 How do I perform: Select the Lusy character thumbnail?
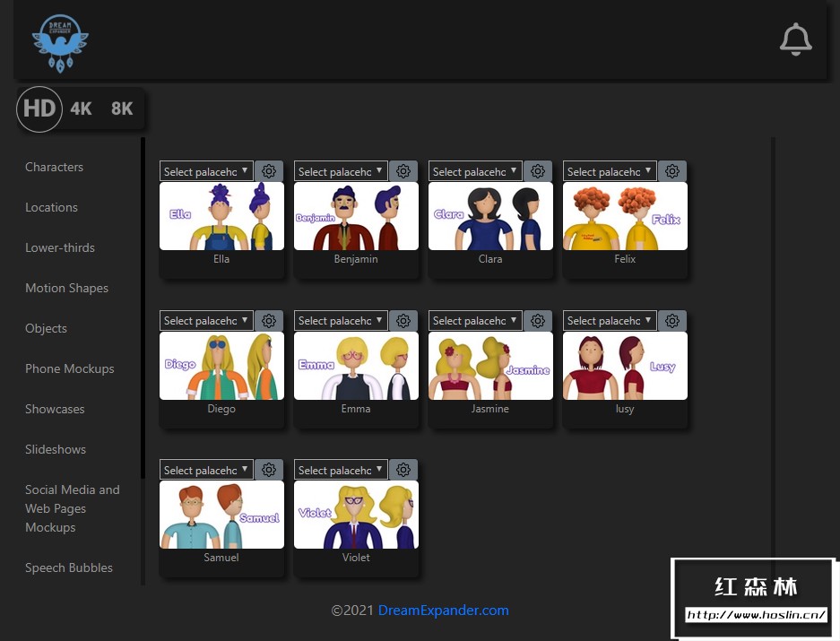click(x=625, y=366)
